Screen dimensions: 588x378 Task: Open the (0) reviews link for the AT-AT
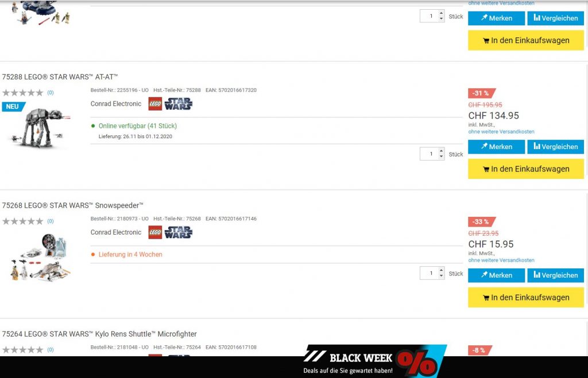[x=51, y=92]
